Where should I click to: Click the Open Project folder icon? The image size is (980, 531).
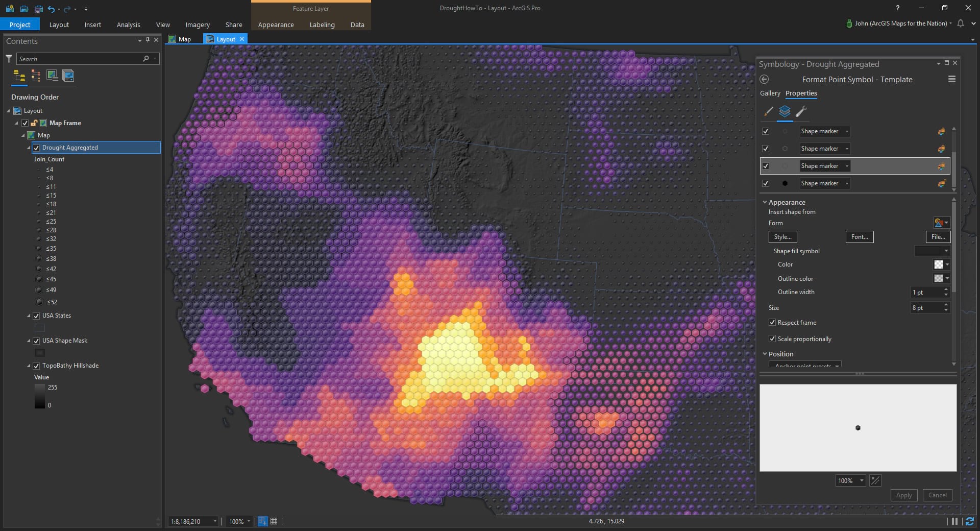click(x=24, y=9)
